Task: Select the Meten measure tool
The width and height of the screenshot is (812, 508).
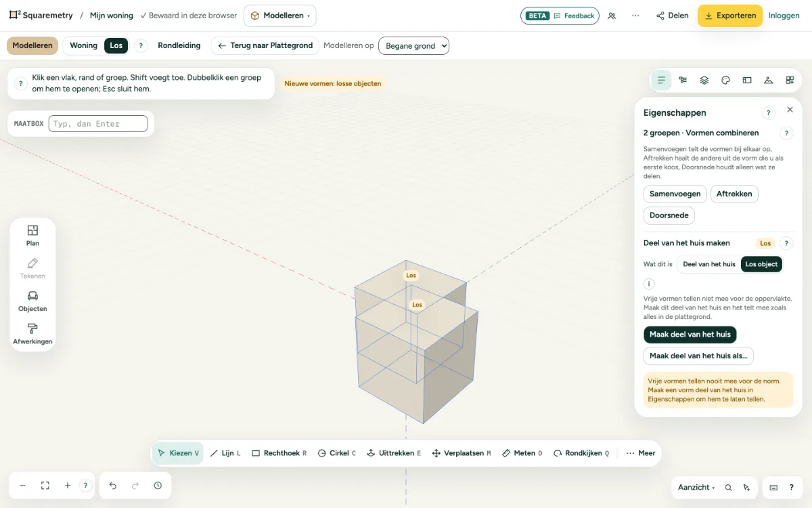Action: tap(522, 453)
